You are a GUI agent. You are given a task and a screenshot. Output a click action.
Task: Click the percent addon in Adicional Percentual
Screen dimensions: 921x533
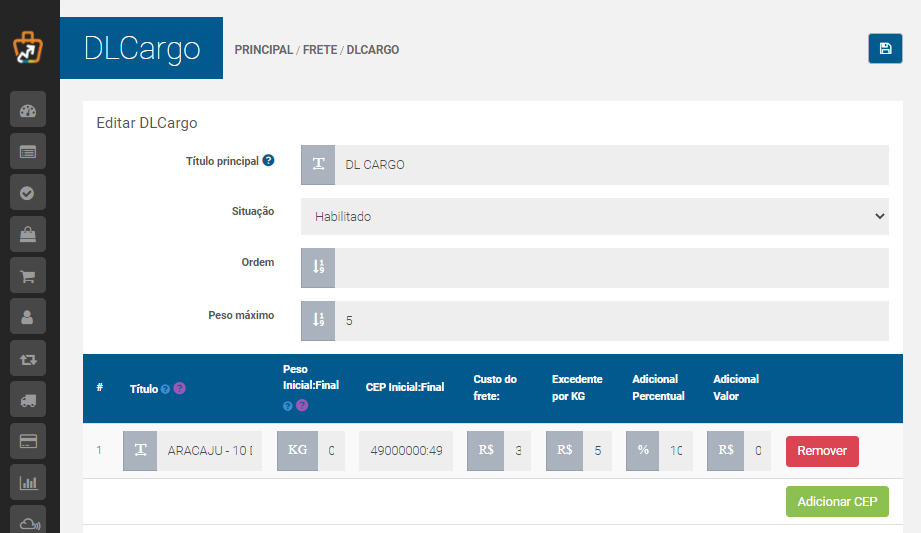click(x=643, y=451)
